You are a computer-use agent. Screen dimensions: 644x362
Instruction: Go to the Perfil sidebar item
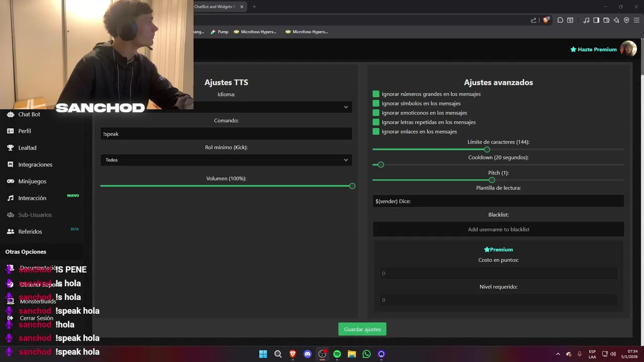click(x=25, y=131)
